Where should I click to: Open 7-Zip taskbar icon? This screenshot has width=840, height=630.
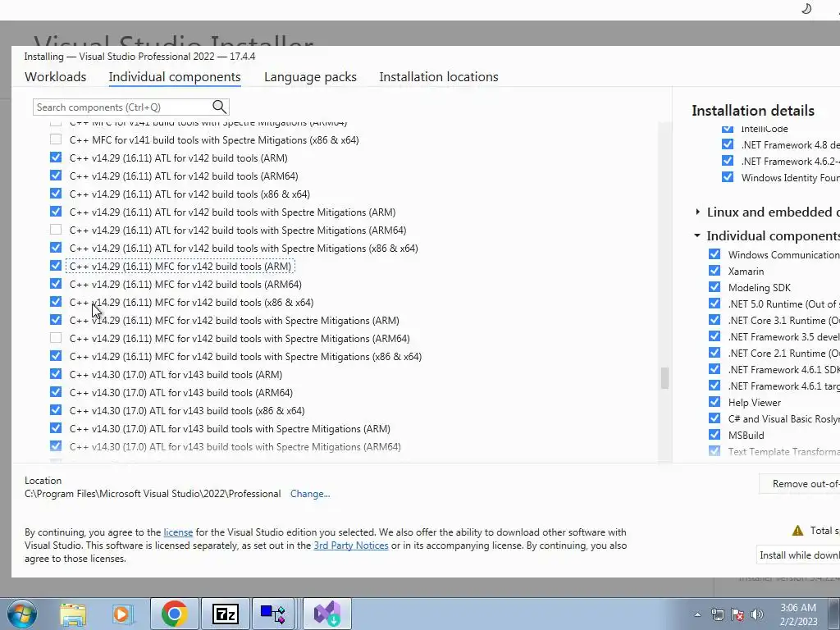click(225, 614)
